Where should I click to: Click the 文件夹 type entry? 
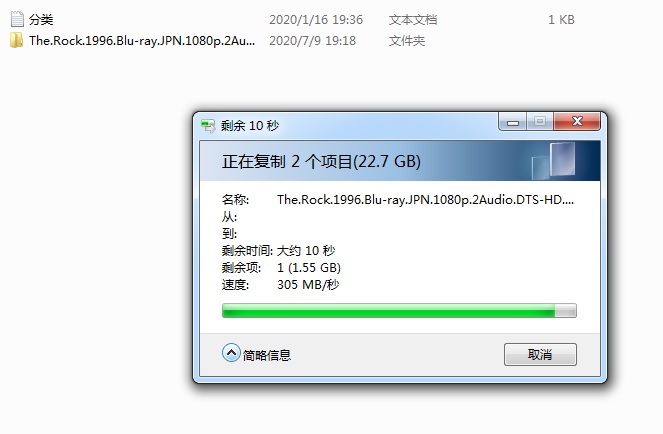tap(407, 41)
